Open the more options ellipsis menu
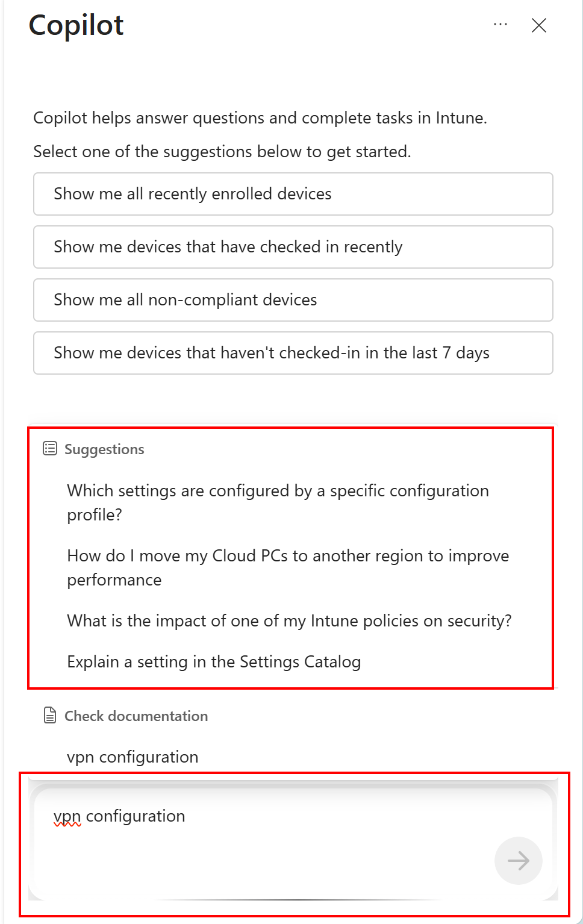 (x=500, y=25)
